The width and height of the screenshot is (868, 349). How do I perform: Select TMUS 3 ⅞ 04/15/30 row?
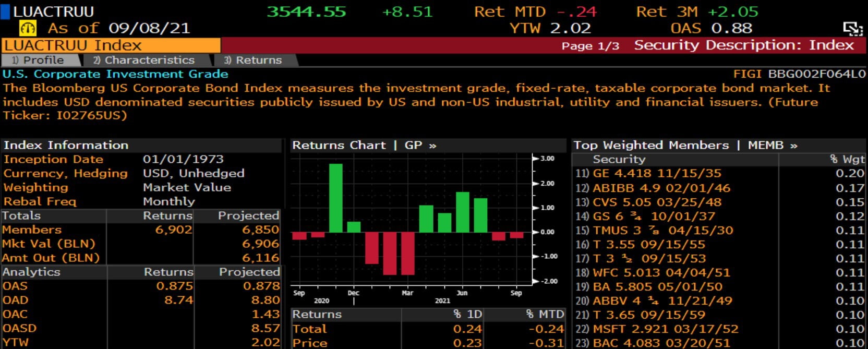tap(720, 230)
